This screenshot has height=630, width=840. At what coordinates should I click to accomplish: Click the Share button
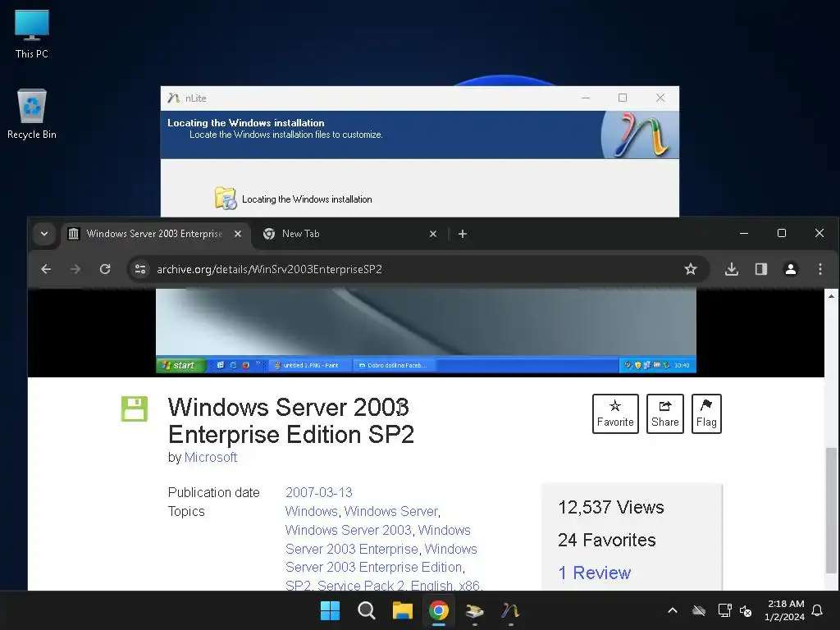[x=664, y=413]
